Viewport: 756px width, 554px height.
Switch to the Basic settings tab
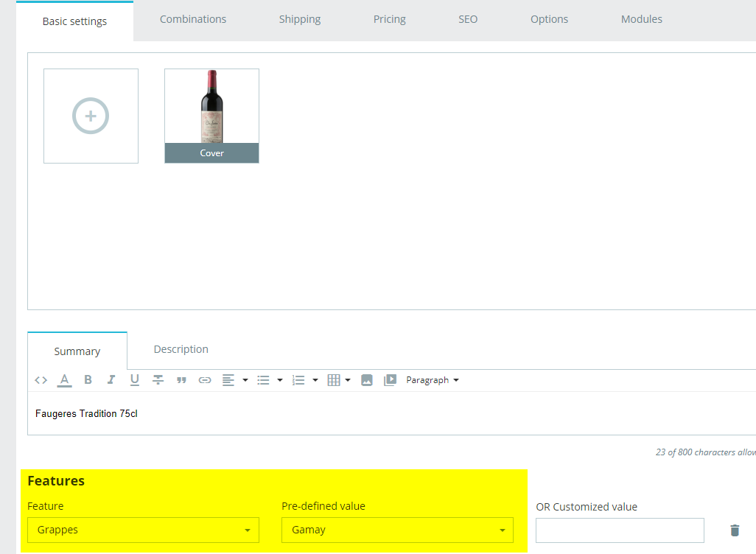pos(74,21)
